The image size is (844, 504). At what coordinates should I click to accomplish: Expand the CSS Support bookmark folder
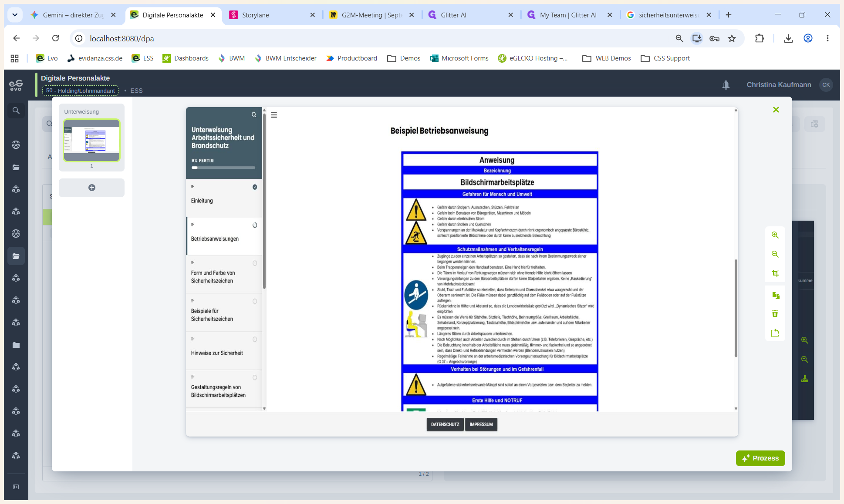[665, 58]
